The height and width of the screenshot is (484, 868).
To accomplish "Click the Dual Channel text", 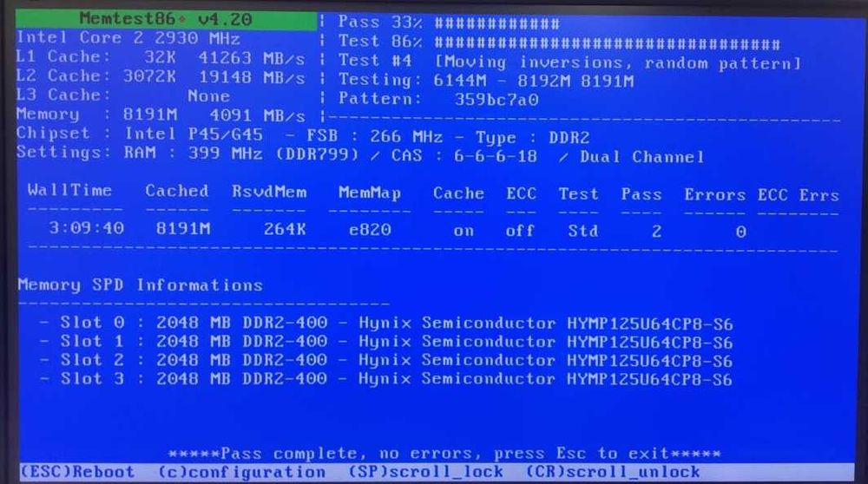I will 641,157.
